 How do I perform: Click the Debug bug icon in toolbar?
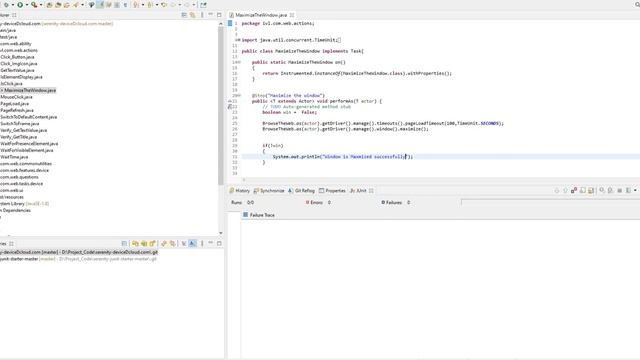coord(6,5)
